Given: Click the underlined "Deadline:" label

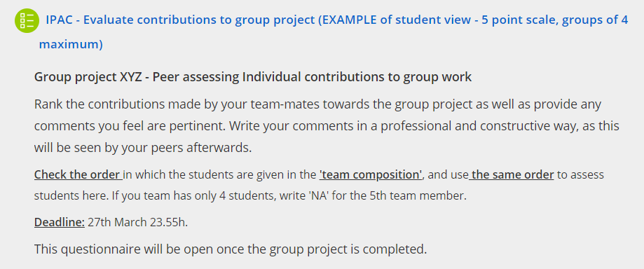Looking at the screenshot, I should point(59,222).
